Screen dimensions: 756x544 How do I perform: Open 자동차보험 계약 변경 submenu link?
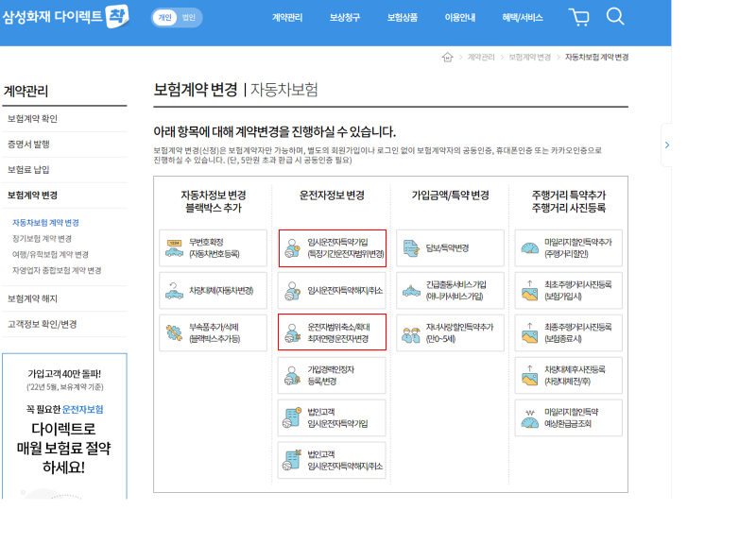point(45,223)
